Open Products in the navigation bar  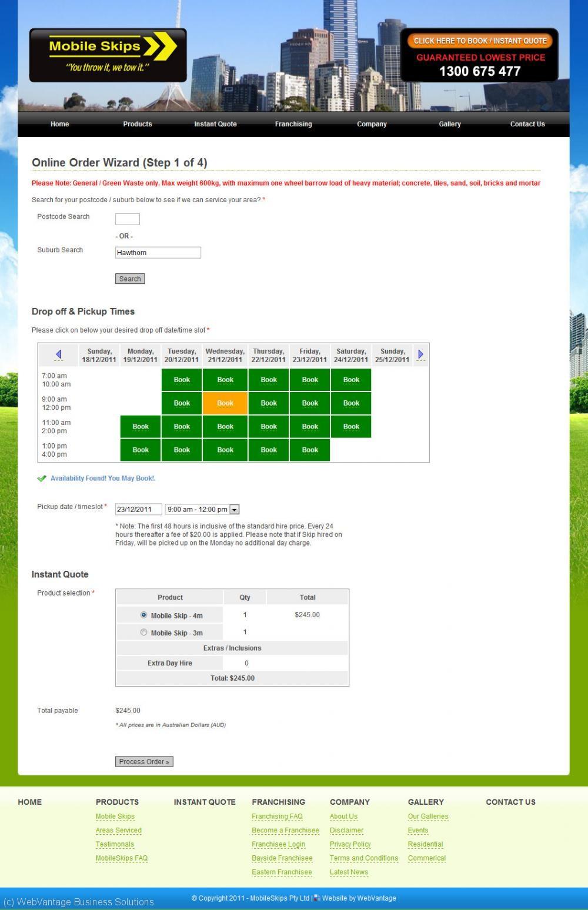click(x=138, y=124)
